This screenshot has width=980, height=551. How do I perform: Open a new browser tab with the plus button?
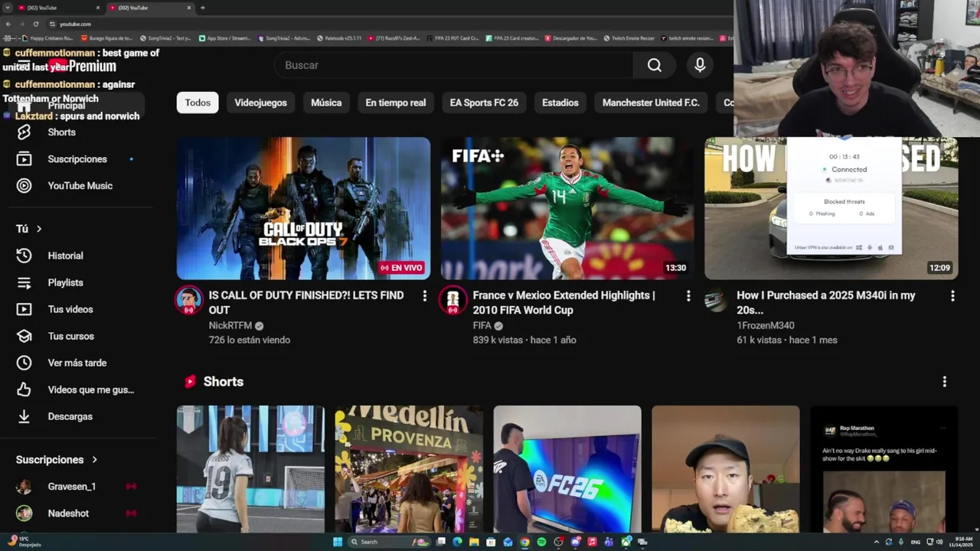tap(202, 8)
